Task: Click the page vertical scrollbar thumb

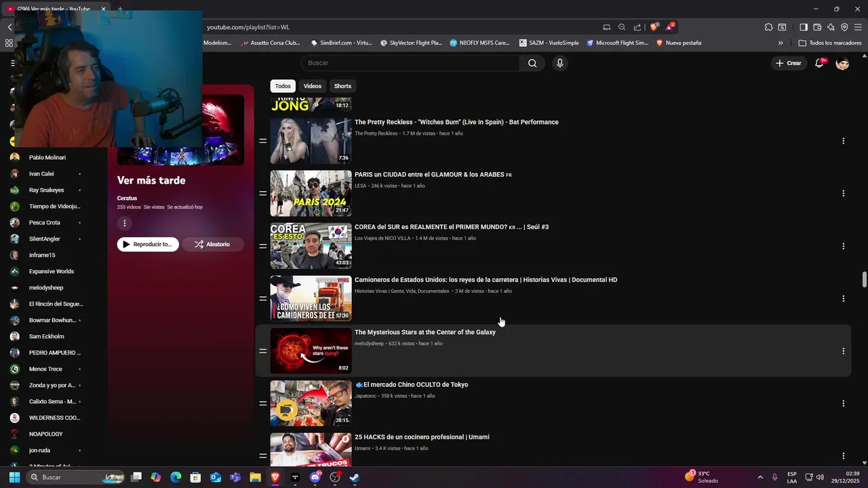Action: click(864, 279)
